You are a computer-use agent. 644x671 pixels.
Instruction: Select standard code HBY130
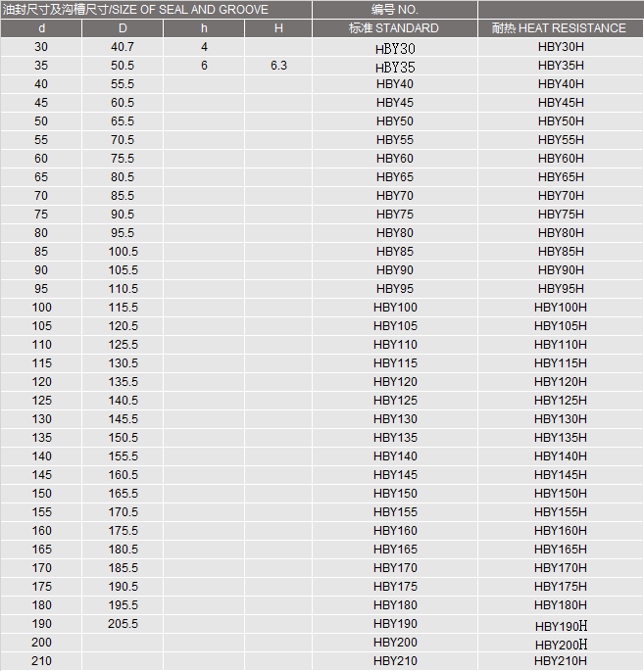[395, 419]
